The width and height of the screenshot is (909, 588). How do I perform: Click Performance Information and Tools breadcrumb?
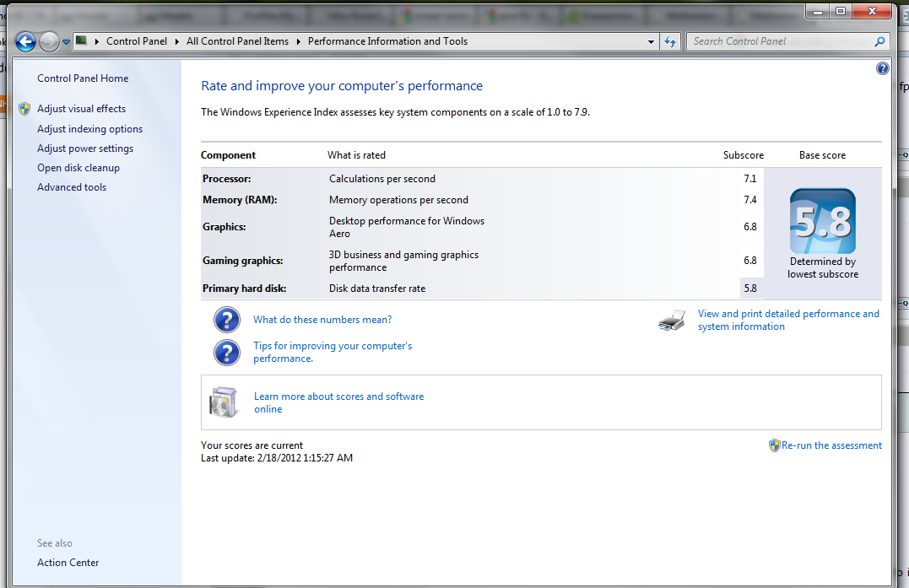click(x=387, y=41)
